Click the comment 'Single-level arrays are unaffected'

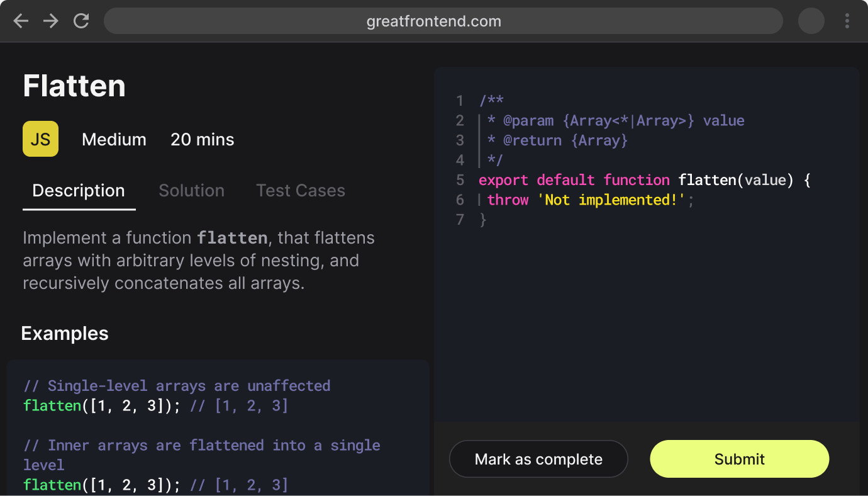click(x=177, y=385)
